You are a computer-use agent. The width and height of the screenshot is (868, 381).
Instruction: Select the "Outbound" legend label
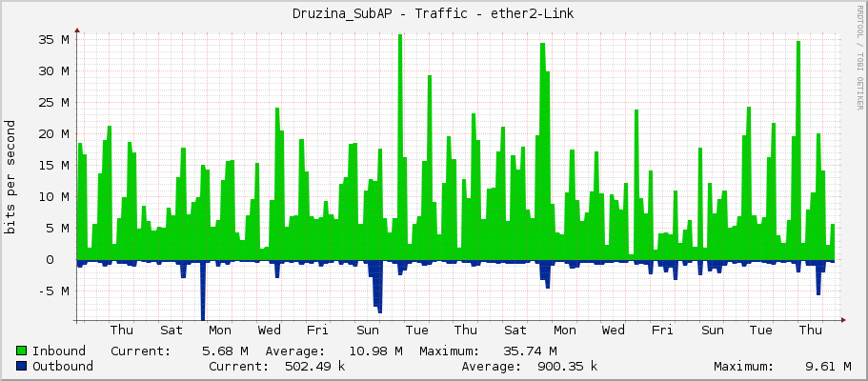63,366
